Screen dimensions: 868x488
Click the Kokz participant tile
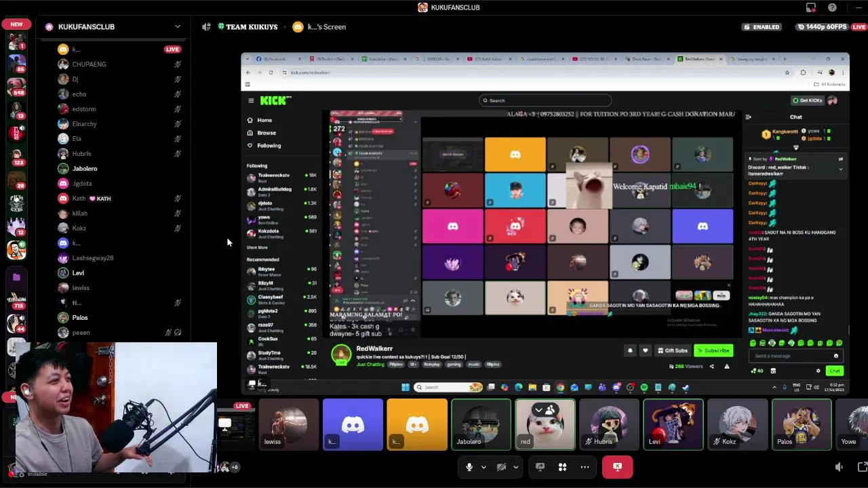coord(737,425)
